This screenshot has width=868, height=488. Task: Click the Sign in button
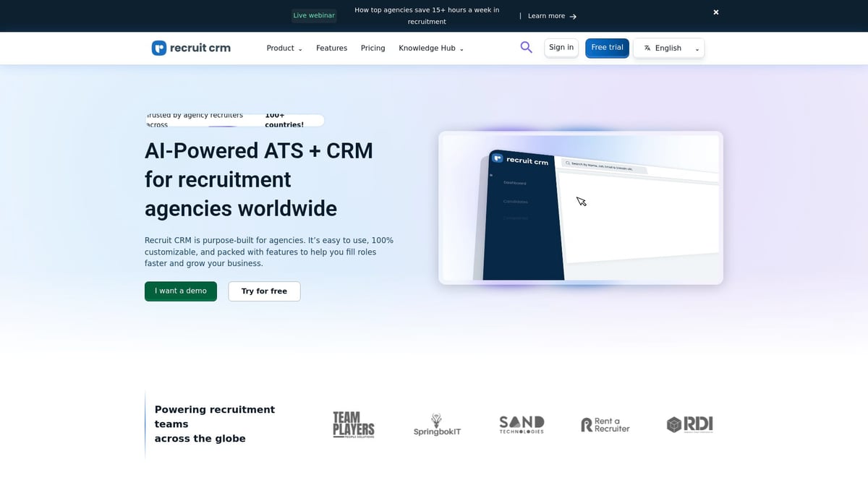(x=561, y=46)
